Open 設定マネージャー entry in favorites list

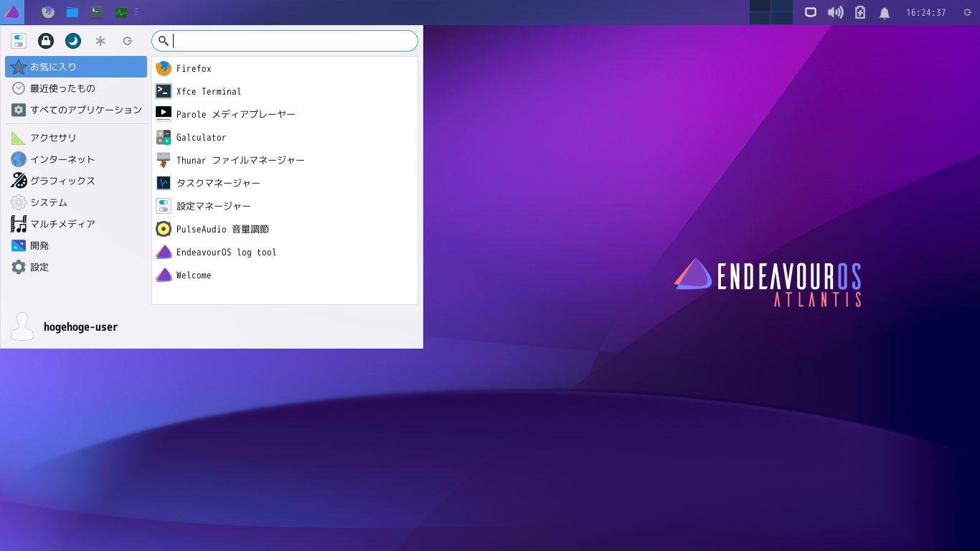(285, 207)
